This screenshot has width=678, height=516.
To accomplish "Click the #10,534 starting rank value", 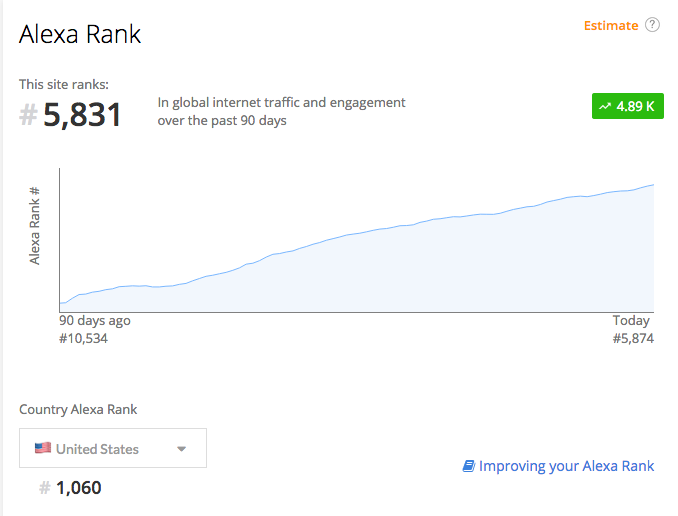I will (x=83, y=338).
